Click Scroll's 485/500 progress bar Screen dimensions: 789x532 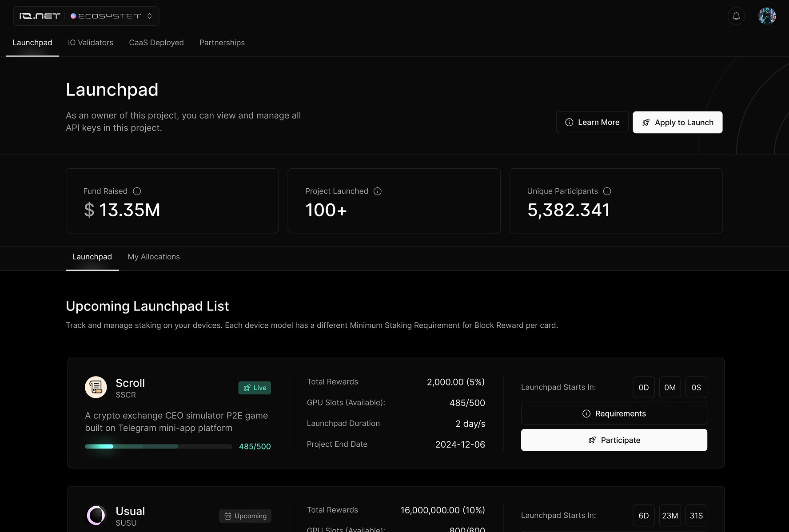coord(159,446)
